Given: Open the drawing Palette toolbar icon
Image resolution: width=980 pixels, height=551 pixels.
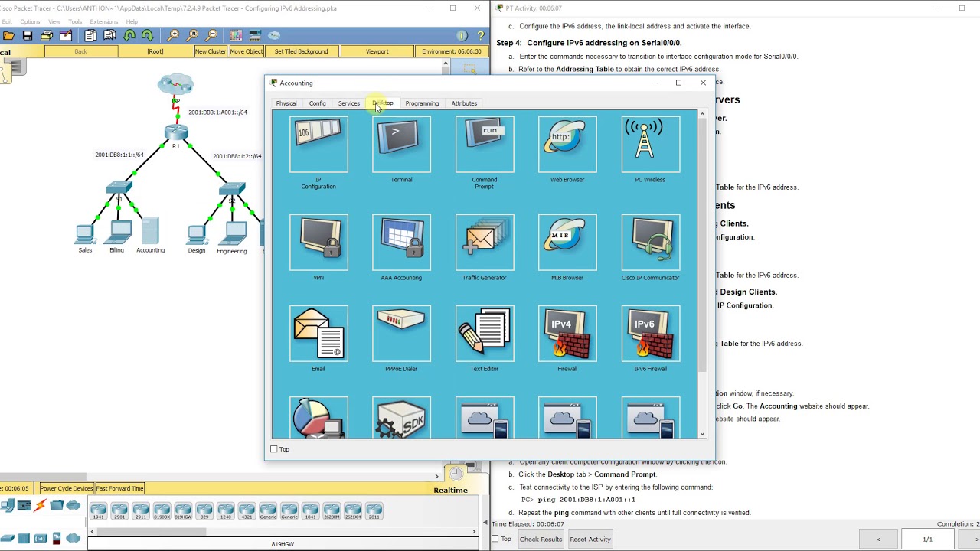Looking at the screenshot, I should (236, 35).
